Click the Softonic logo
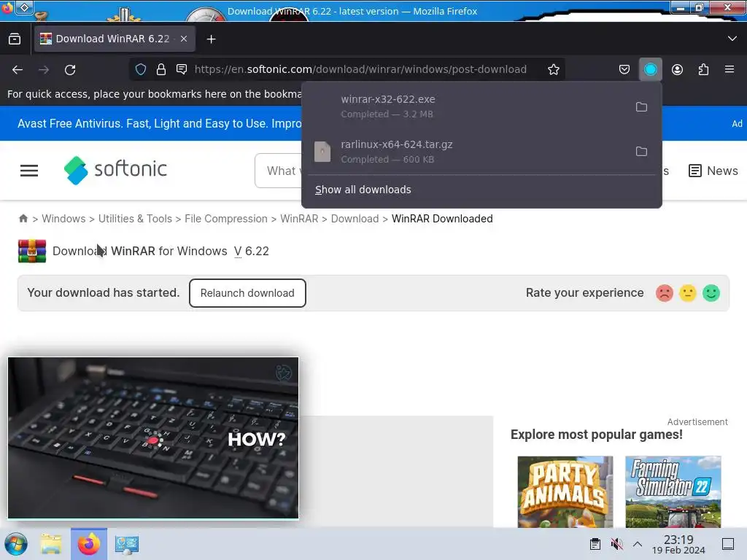The image size is (747, 560). point(115,170)
